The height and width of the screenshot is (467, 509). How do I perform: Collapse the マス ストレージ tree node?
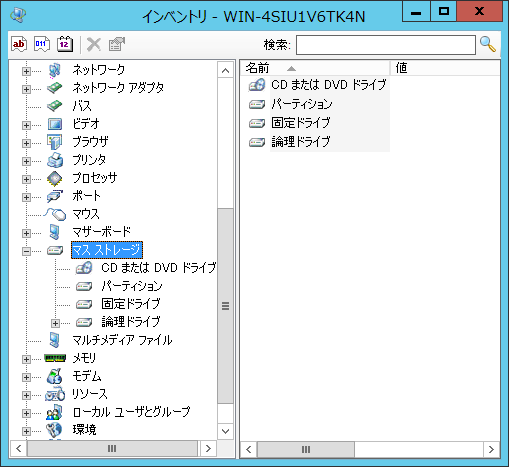[x=26, y=251]
